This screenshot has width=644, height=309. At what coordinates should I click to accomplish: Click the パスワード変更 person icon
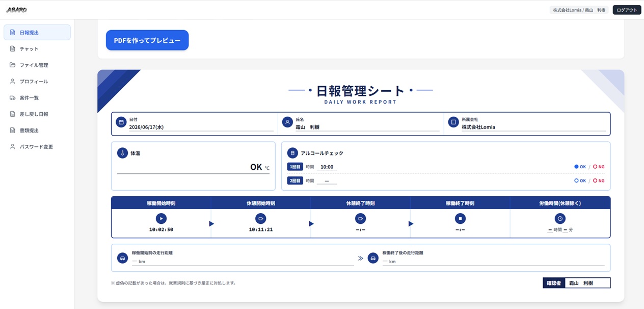13,146
